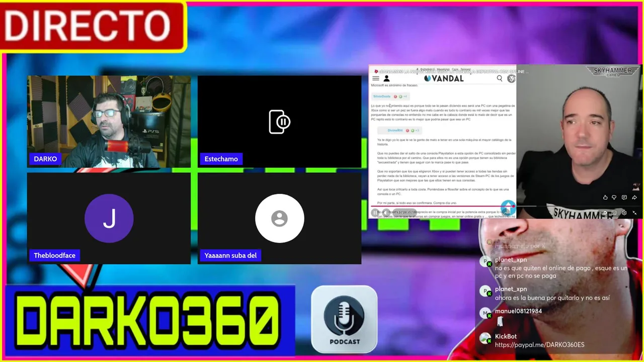Click the Thebloodface name label
Image resolution: width=644 pixels, height=362 pixels.
(x=54, y=255)
